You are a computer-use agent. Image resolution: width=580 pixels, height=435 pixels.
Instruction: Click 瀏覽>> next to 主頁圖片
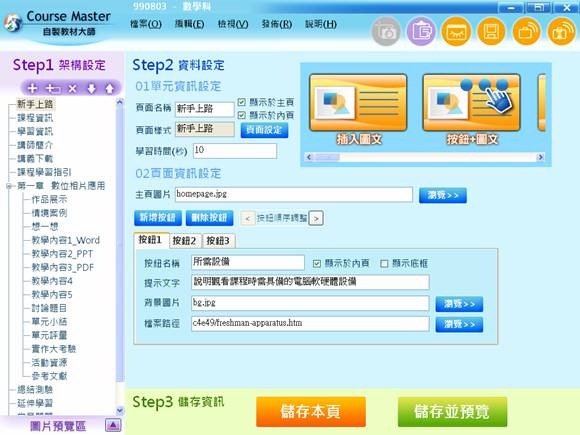point(443,195)
